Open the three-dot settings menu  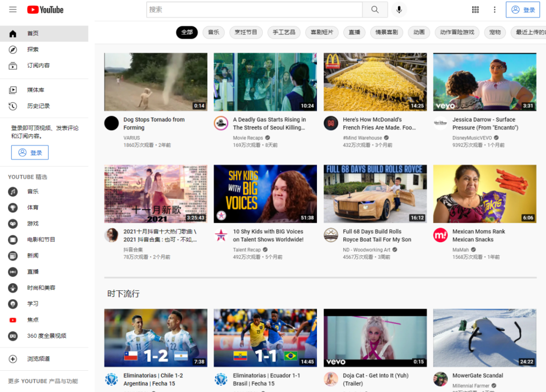click(494, 10)
